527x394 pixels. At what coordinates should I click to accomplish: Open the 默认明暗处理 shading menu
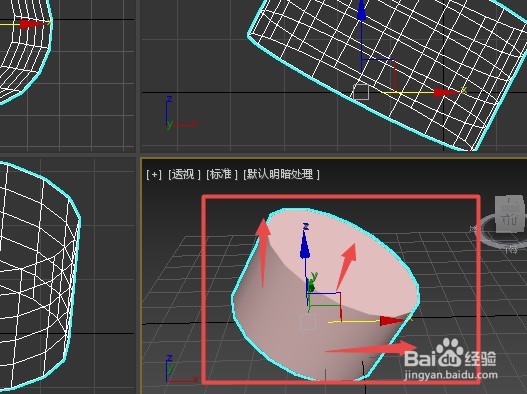(x=281, y=174)
